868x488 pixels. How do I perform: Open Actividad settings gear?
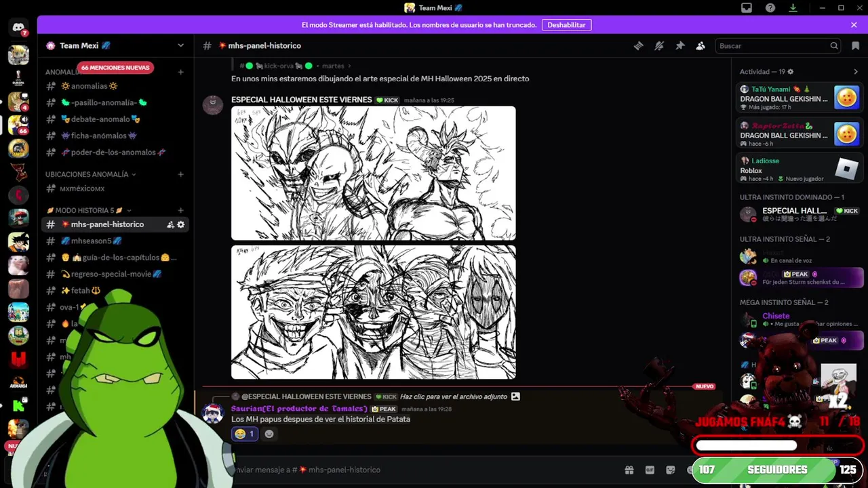point(791,72)
